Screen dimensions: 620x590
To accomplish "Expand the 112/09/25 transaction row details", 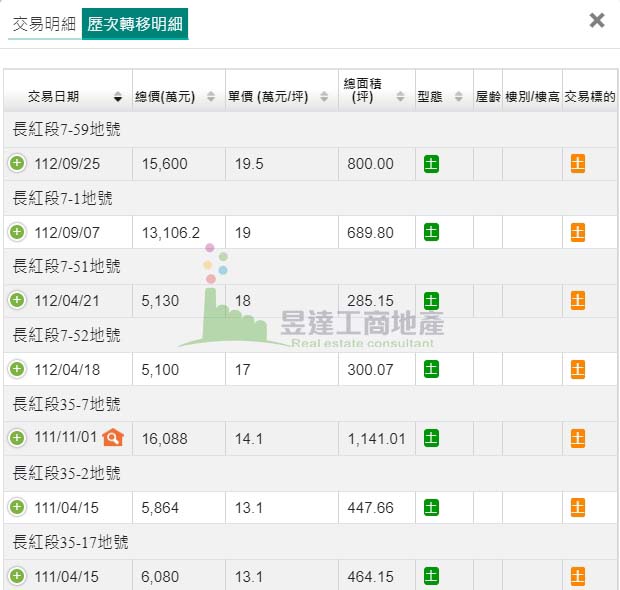I will (x=17, y=164).
